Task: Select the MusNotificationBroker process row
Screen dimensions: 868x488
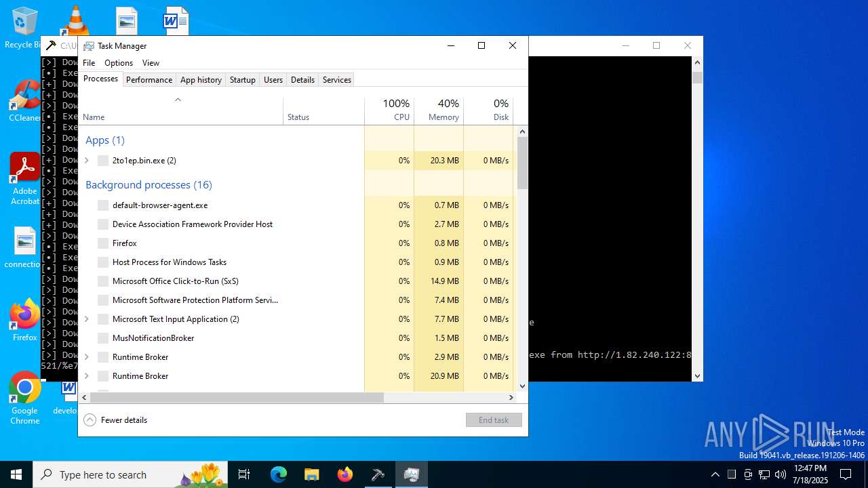Action: (x=297, y=338)
